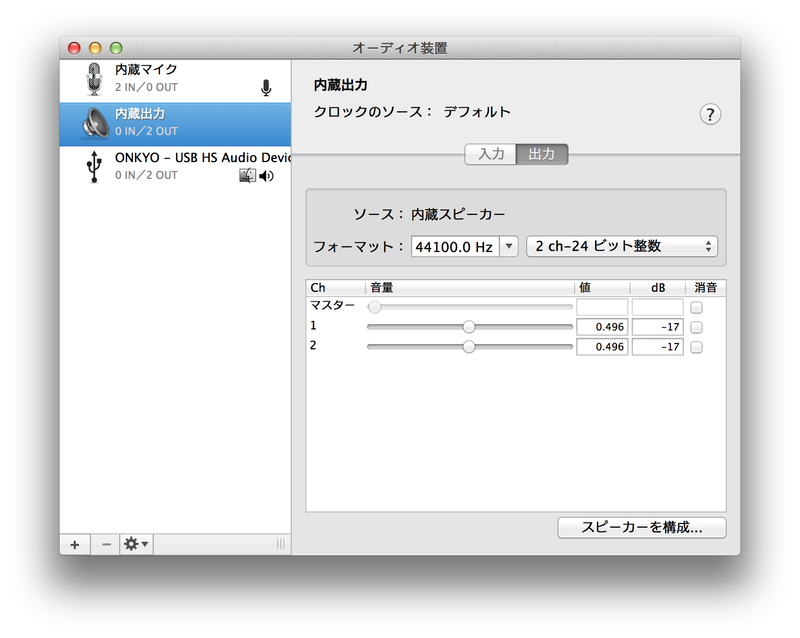Image resolution: width=800 pixels, height=638 pixels.
Task: Click channel 2 value field 0.496
Action: tap(602, 347)
